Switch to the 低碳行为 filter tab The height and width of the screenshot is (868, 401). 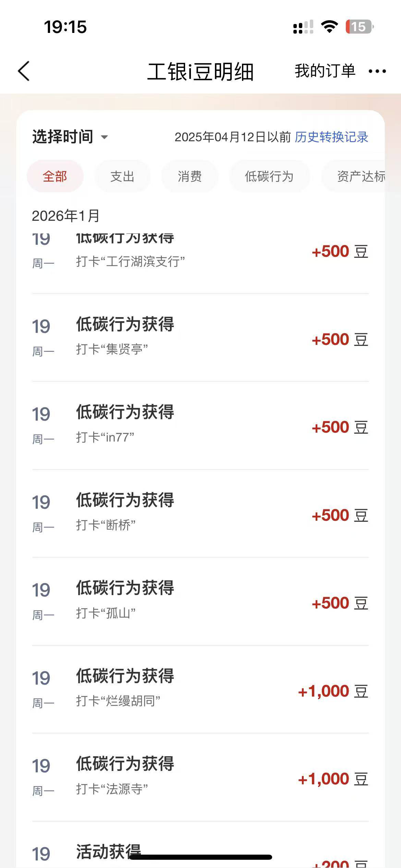click(269, 177)
